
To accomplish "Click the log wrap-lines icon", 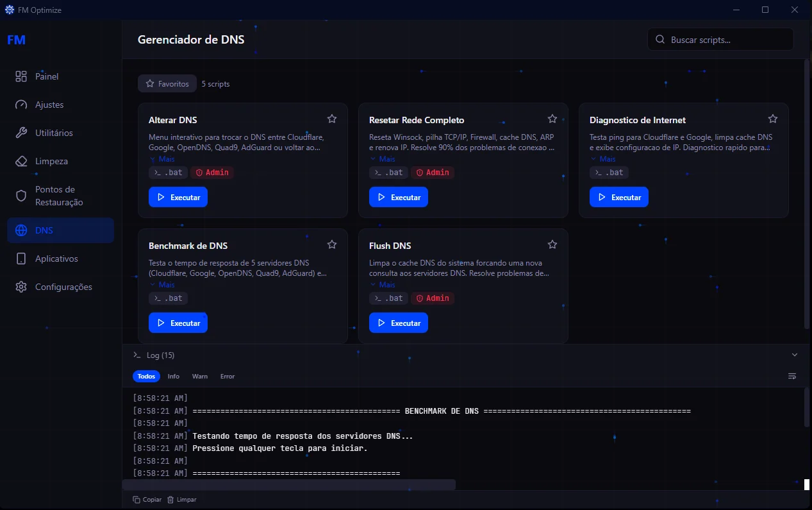I will click(x=792, y=376).
